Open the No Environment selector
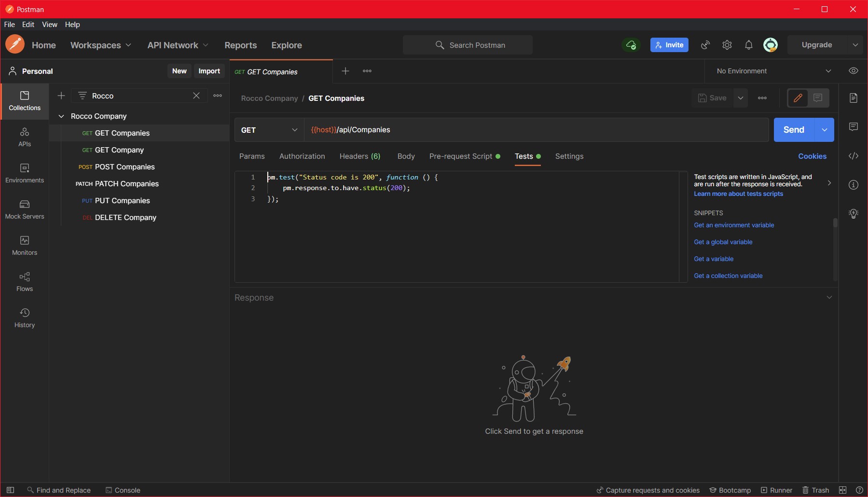Screen dimensions: 868x497 [x=774, y=71]
